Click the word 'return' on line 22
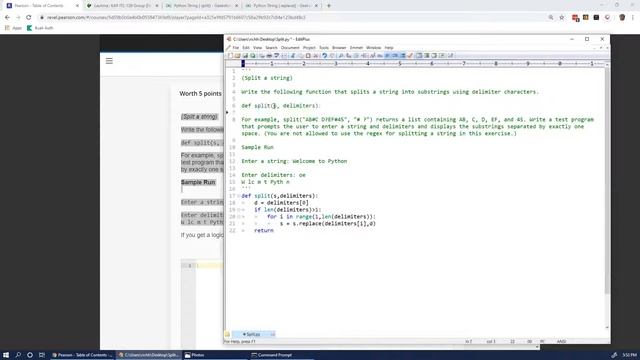 click(x=264, y=231)
